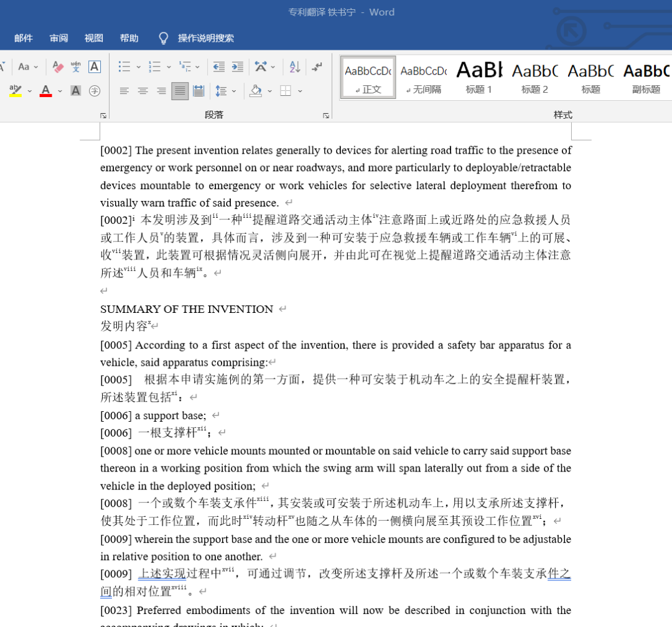Select the 正文 style
672x627 pixels.
click(x=368, y=78)
